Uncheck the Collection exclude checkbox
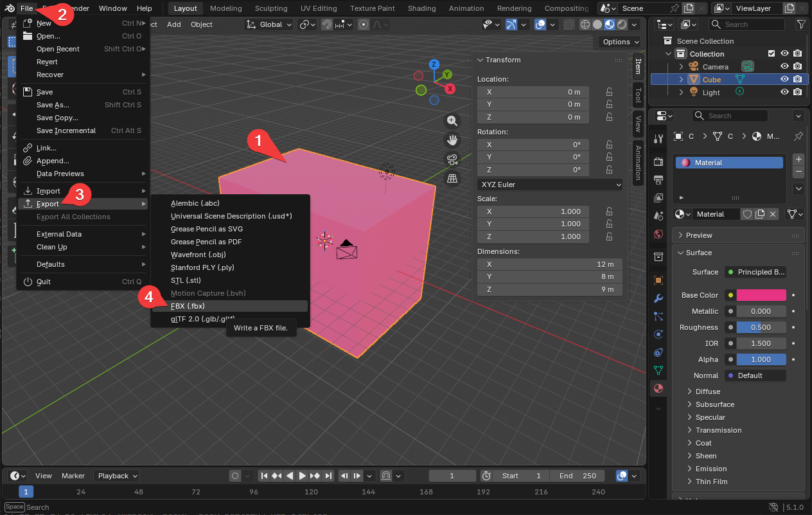This screenshot has width=812, height=515. tap(772, 54)
